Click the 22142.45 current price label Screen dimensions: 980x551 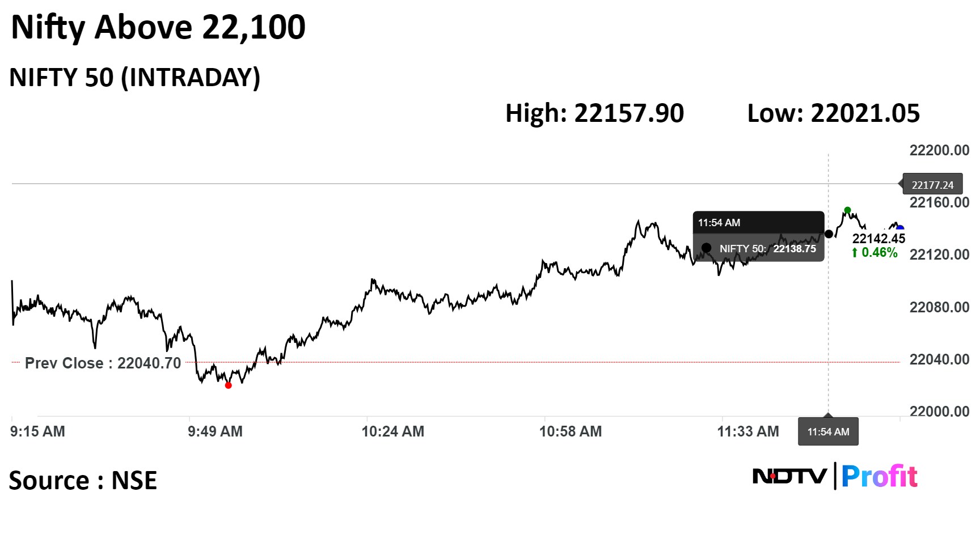coord(878,239)
